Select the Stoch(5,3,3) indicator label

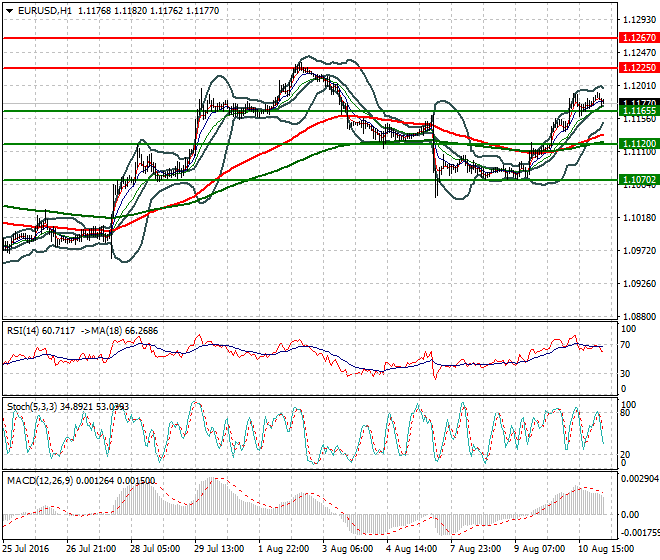(x=68, y=407)
